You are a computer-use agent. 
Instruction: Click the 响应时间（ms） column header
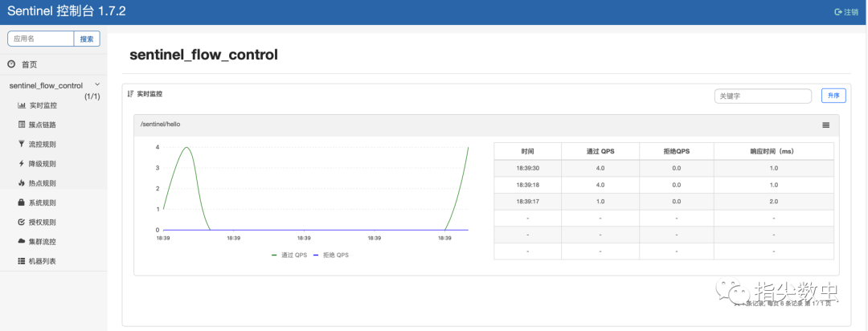[x=774, y=151]
